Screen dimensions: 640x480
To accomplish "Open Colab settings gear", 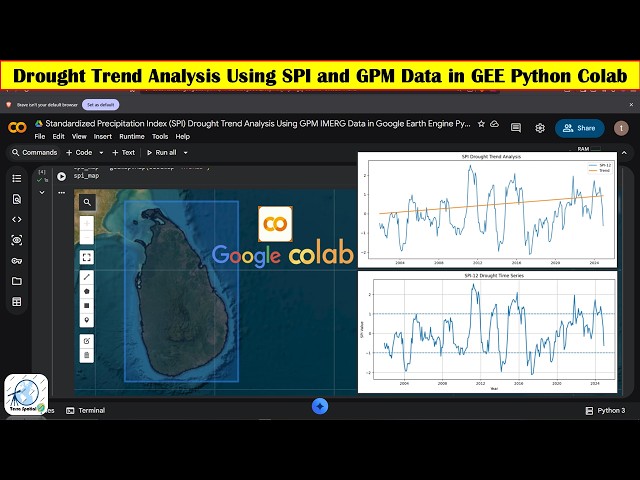I will tap(540, 128).
